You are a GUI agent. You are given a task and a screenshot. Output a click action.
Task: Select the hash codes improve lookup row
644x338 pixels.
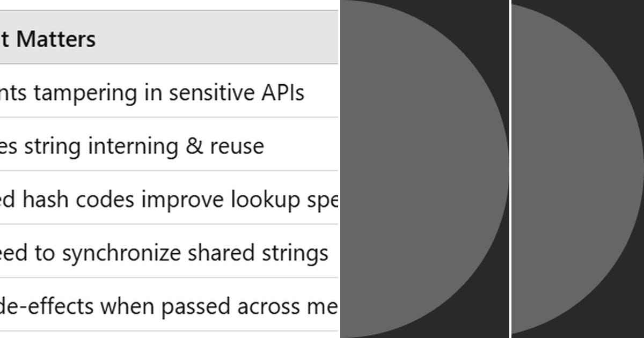[169, 198]
